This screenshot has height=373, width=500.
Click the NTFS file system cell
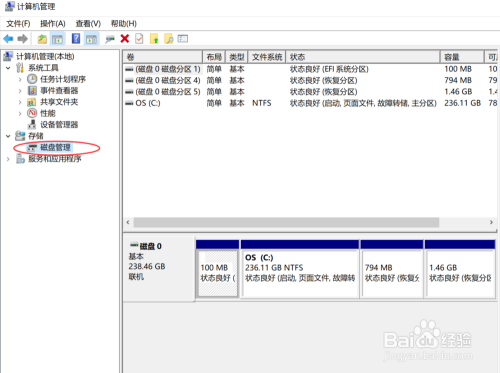click(262, 103)
